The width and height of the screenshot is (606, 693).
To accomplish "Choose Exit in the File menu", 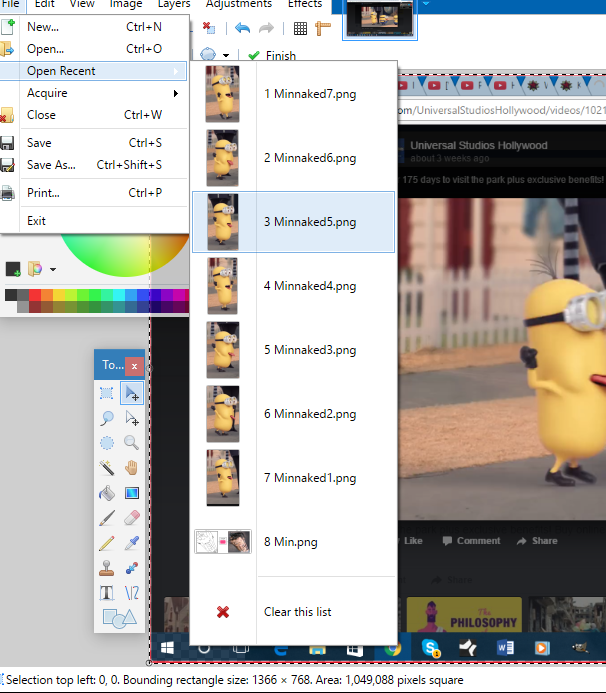I will [x=94, y=221].
